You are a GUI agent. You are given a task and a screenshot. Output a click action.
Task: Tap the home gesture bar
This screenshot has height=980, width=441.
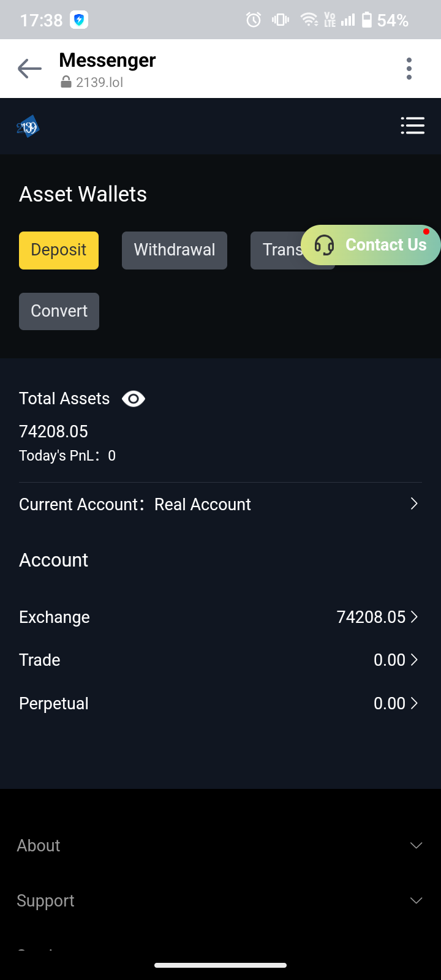coord(221,965)
